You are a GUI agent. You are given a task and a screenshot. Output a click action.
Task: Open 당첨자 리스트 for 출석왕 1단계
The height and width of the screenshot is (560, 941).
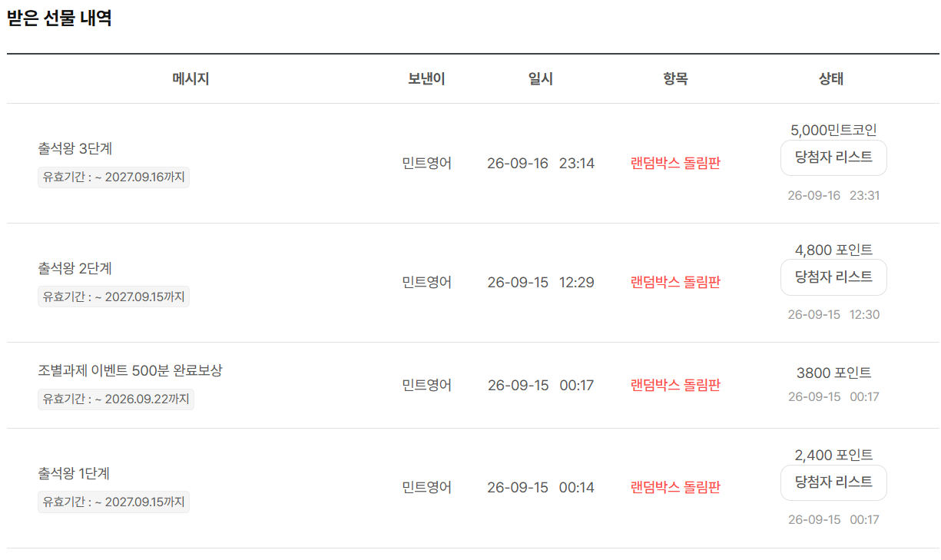tap(833, 482)
